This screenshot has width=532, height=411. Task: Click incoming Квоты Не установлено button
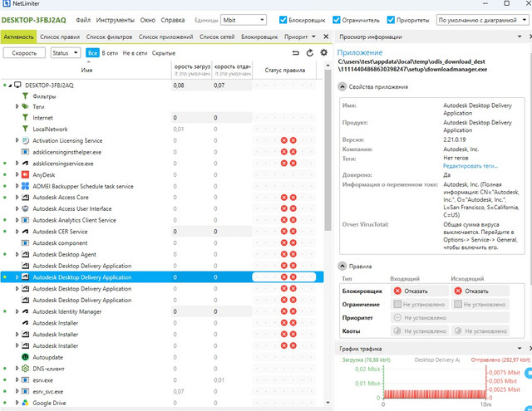[420, 331]
